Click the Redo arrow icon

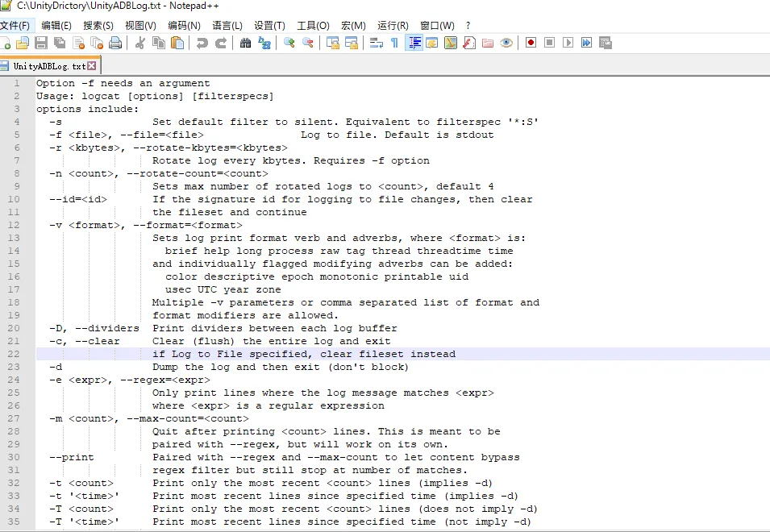pyautogui.click(x=220, y=44)
